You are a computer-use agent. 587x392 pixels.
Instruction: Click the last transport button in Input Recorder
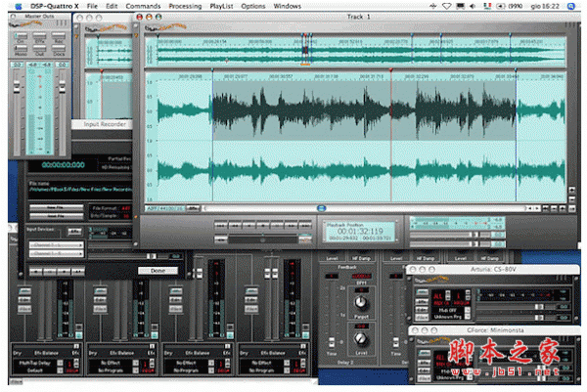pos(77,271)
